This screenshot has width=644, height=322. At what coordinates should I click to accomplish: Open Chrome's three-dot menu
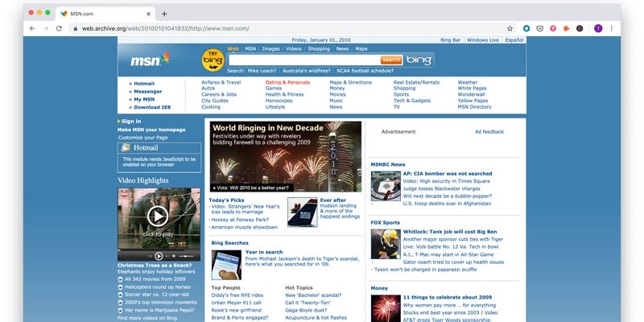coord(612,28)
